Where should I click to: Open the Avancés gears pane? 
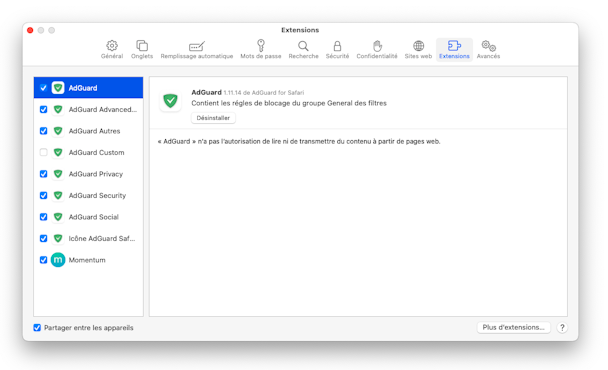(488, 50)
